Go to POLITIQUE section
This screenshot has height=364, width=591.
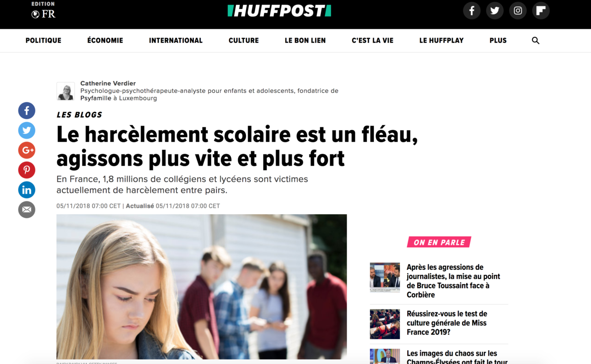(x=43, y=41)
